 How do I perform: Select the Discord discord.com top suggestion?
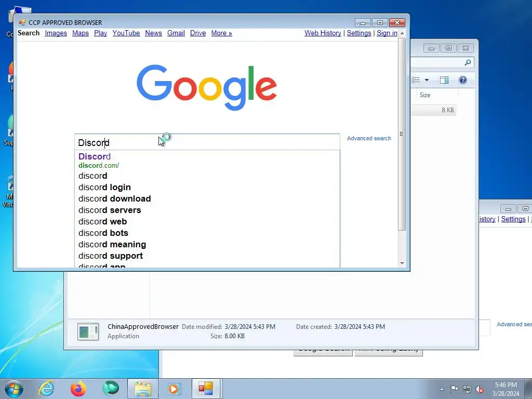[207, 161]
